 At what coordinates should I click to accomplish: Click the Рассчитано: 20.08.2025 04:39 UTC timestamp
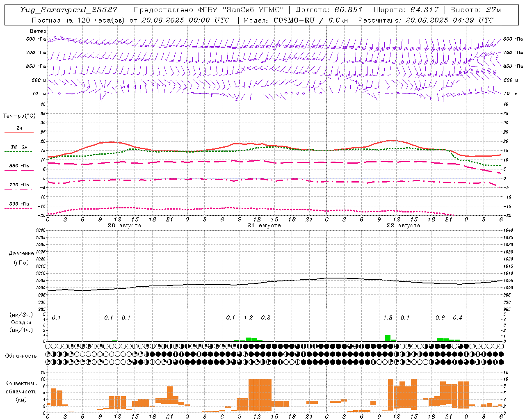[426, 20]
